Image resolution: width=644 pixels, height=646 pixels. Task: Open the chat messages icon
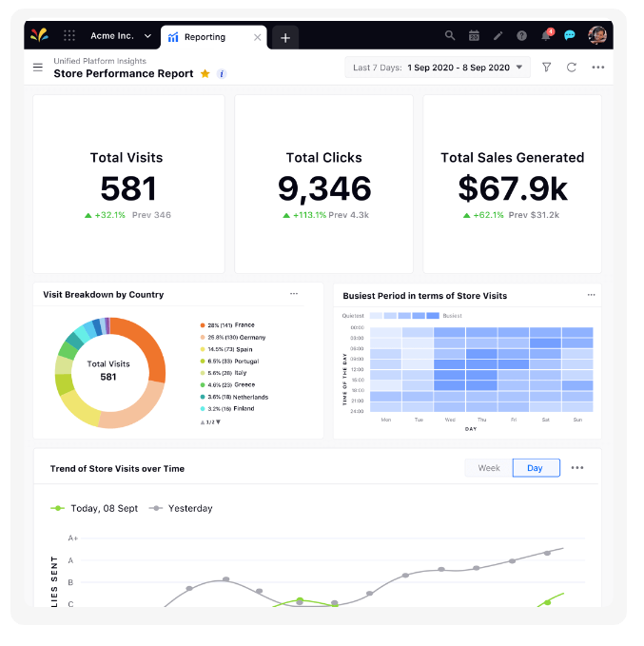(x=570, y=36)
